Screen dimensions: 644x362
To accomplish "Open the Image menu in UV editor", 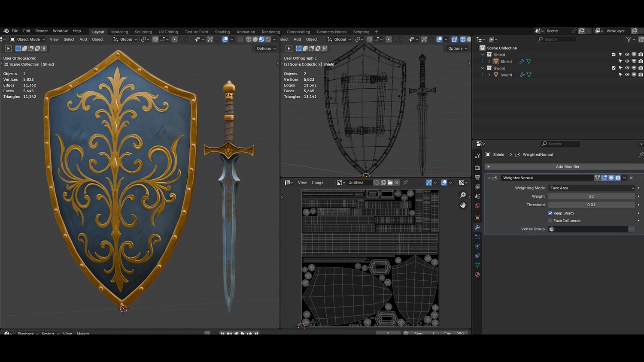I will [318, 183].
